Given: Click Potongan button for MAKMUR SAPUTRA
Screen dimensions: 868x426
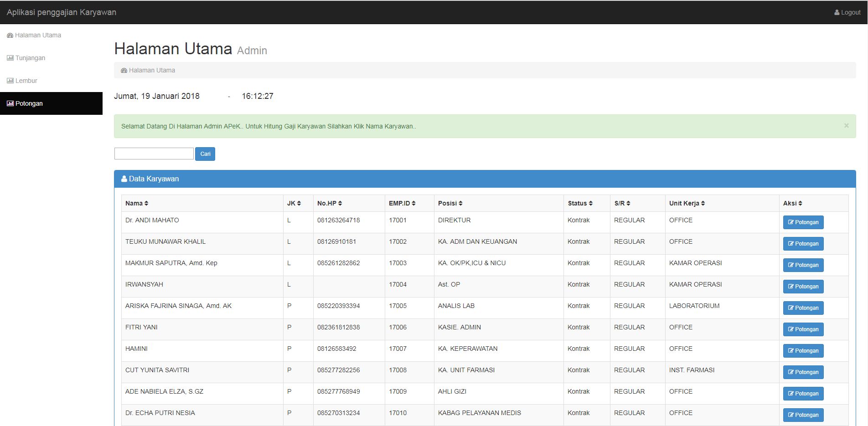Looking at the screenshot, I should 803,265.
